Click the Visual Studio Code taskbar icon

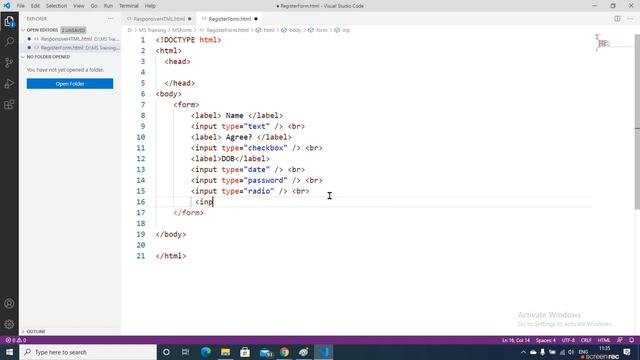coord(324,352)
